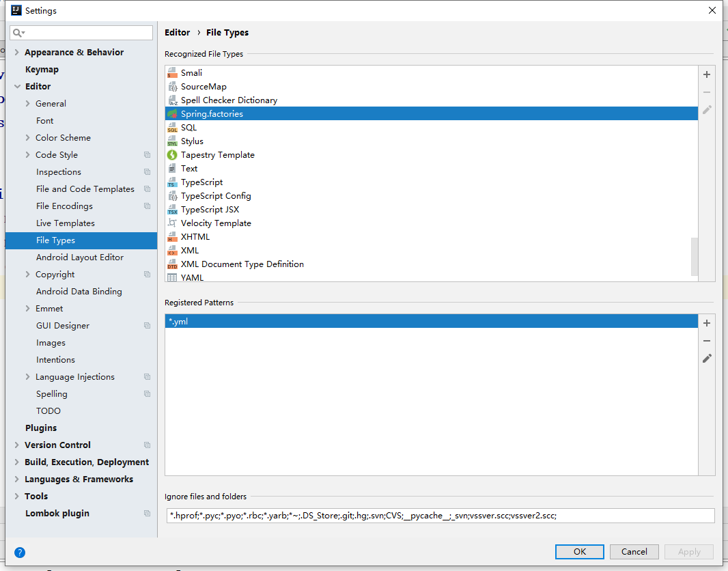Expand the Emmet node

point(27,308)
